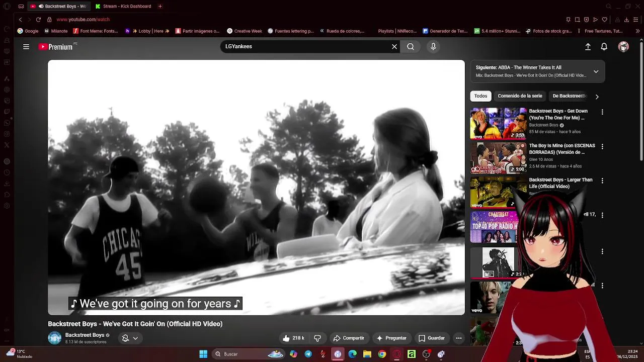The height and width of the screenshot is (362, 644).
Task: Open the weather widget showing 13°C
Action: pos(19,354)
